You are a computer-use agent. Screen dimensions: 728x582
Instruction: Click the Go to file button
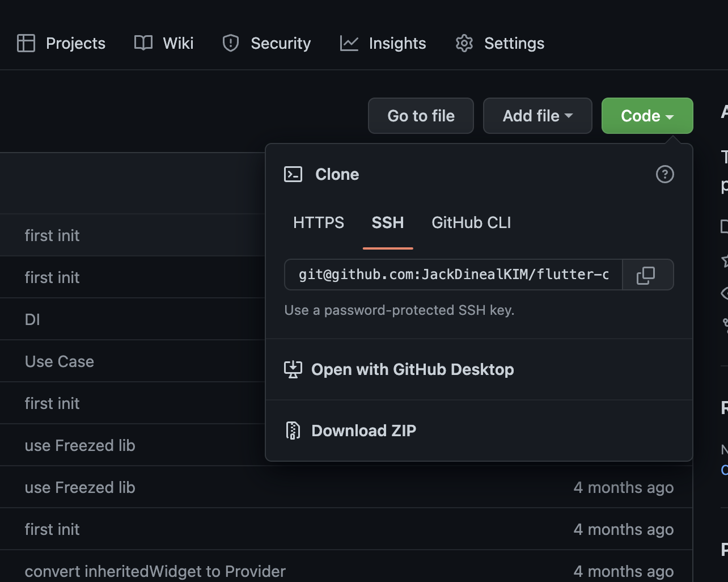point(421,116)
